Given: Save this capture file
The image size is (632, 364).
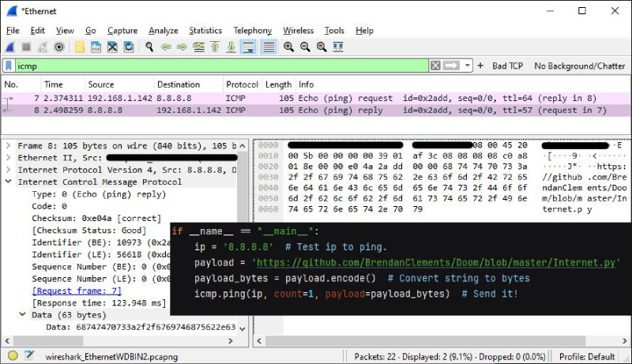Looking at the screenshot, I should click(96, 47).
